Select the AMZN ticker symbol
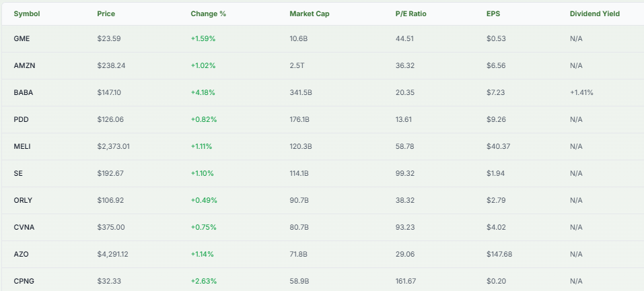Screen dimensions: 644x291 [24, 65]
